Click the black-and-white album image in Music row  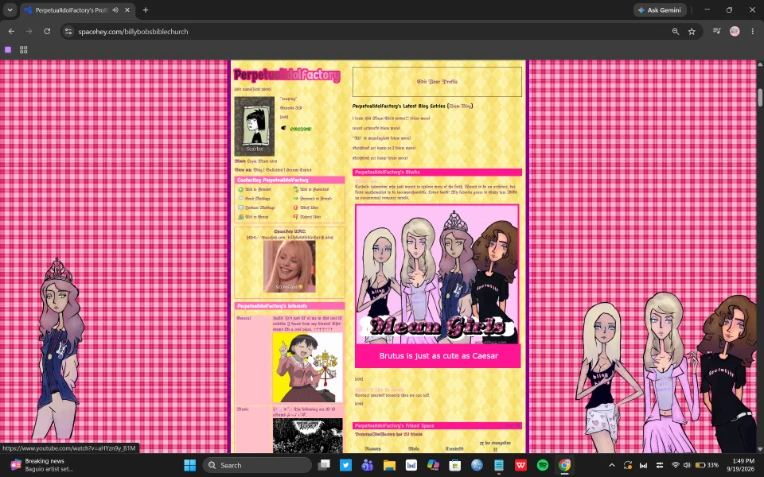[x=307, y=436]
